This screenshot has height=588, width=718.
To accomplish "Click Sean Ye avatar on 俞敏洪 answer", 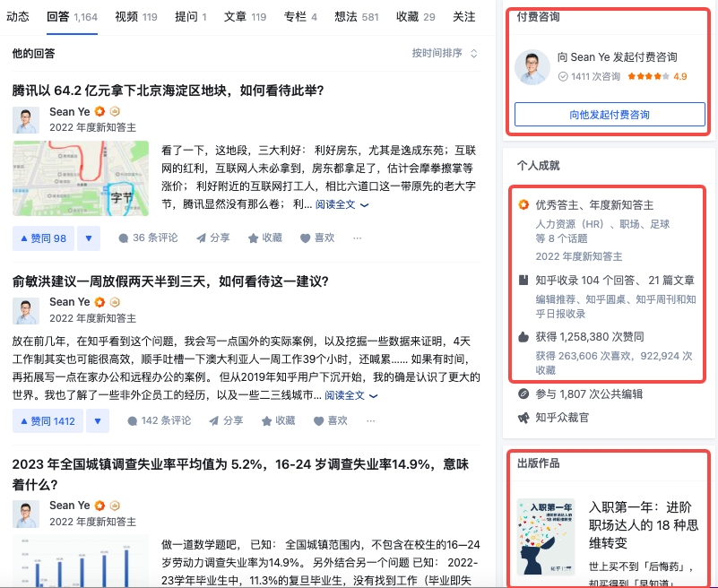I will coord(26,311).
